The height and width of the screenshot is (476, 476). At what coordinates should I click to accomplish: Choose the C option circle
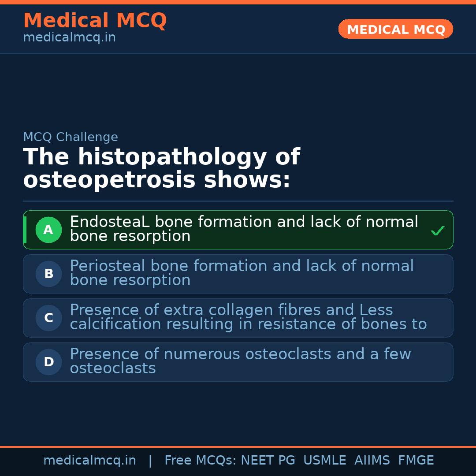coord(48,318)
